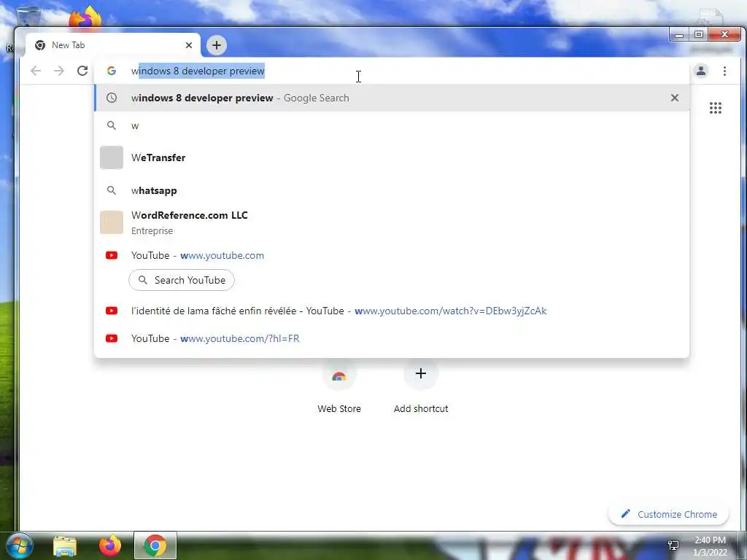Screen dimensions: 747x560
Task: Select the New Tab tab
Action: tap(112, 45)
